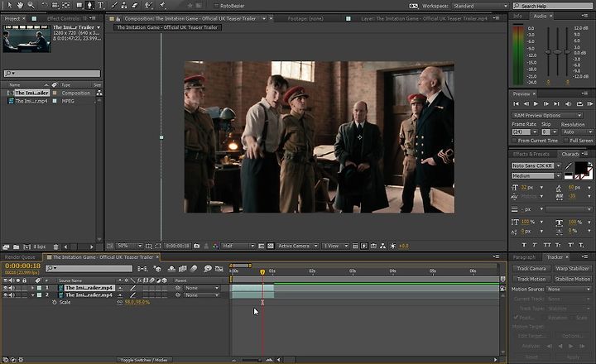This screenshot has height=364, width=596.
Task: Select the Selection arrow tool
Action: pos(9,5)
